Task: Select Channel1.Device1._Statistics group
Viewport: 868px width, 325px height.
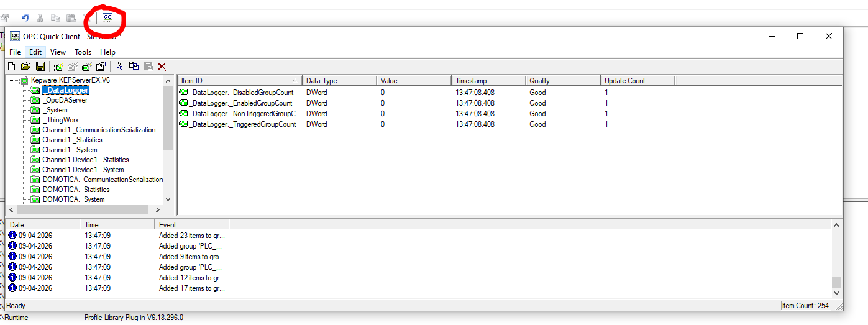Action: point(86,160)
